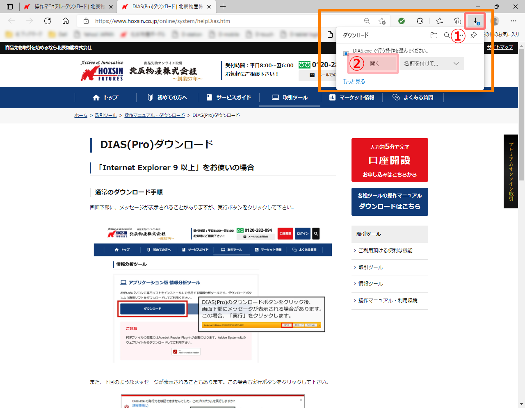525x420 pixels.
Task: Expand the 名前を付けて... dropdown
Action: click(456, 64)
